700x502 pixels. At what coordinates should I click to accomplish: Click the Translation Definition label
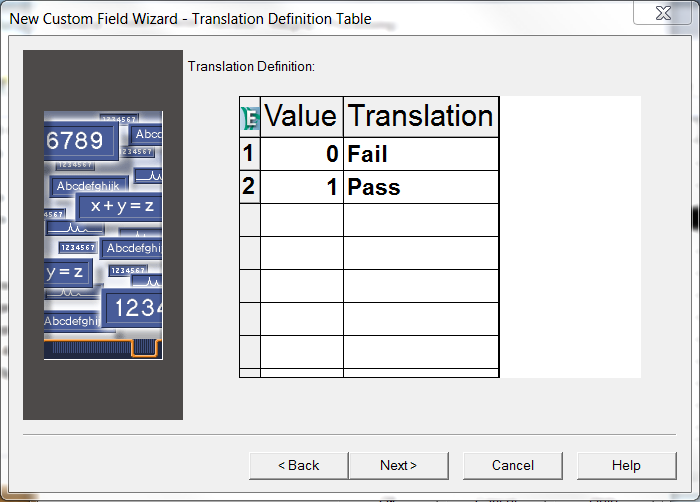click(251, 67)
